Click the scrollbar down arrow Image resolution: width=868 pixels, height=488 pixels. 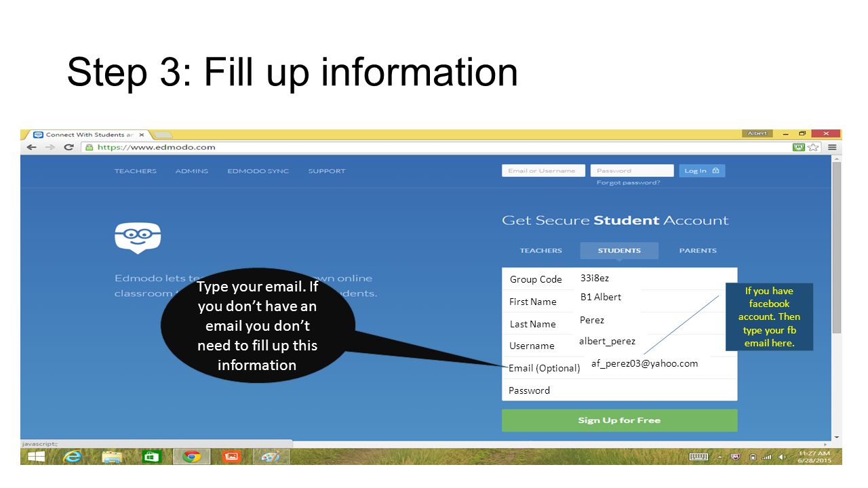tap(837, 437)
